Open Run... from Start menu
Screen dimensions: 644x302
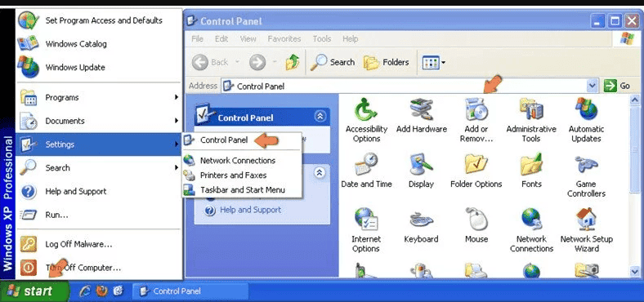pyautogui.click(x=99, y=215)
